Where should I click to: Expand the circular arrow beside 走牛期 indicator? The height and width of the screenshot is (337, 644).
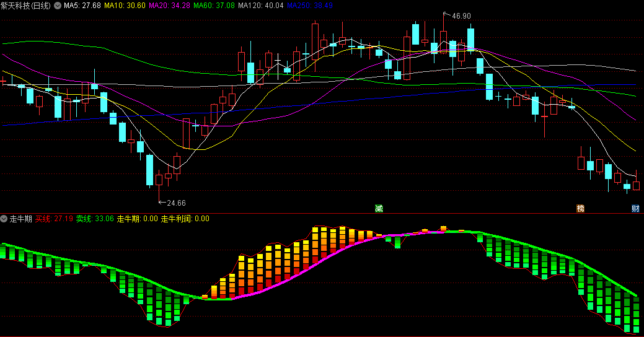pyautogui.click(x=4, y=219)
